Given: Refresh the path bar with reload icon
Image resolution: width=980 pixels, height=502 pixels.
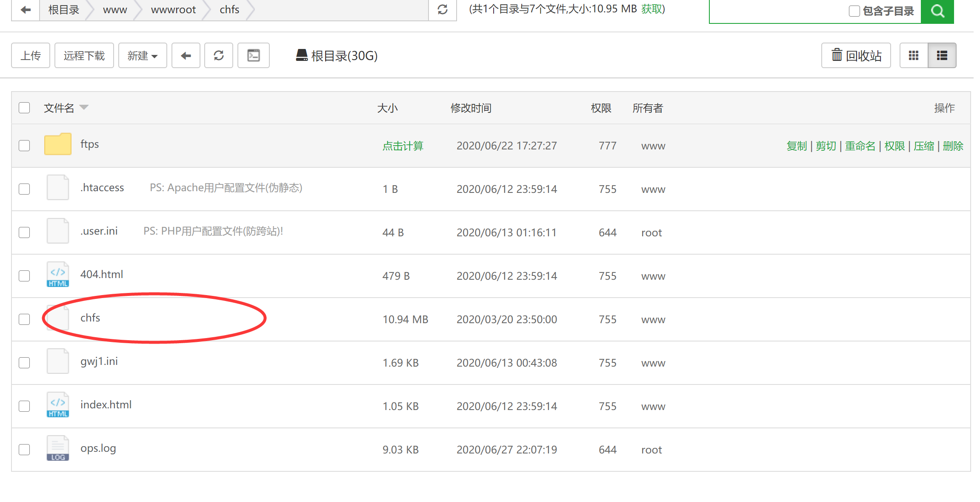Looking at the screenshot, I should (x=443, y=9).
